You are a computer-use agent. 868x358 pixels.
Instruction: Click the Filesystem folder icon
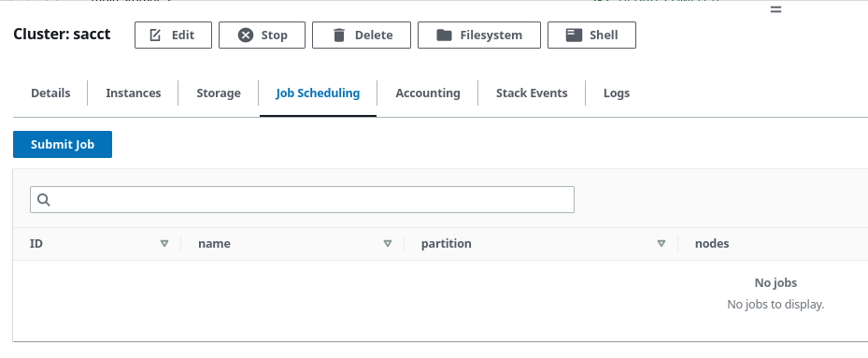(444, 35)
